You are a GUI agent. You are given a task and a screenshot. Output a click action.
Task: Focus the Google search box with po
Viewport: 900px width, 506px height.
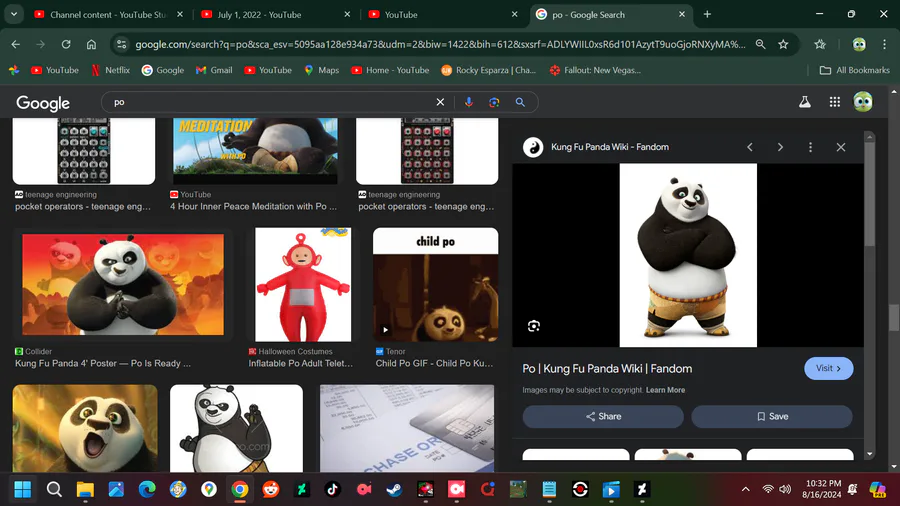(x=270, y=102)
